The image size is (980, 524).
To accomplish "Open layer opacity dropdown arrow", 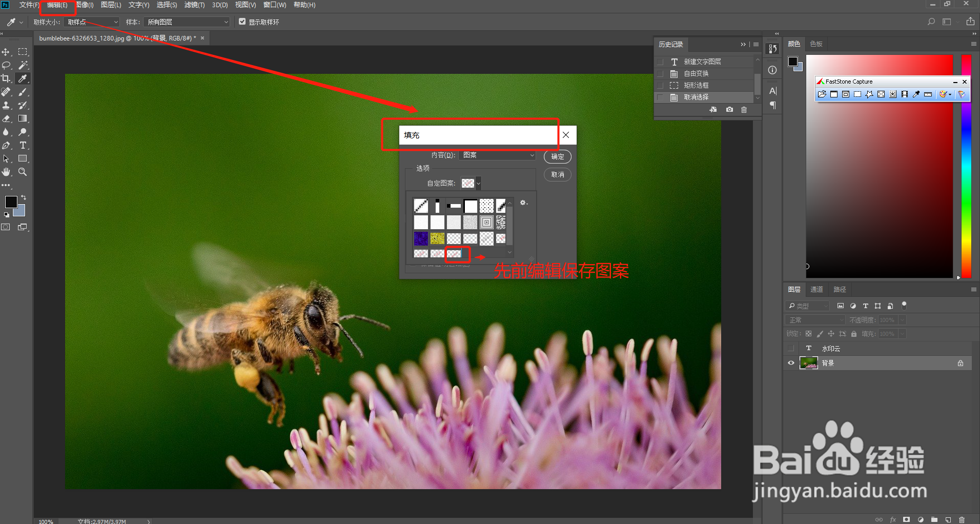I will pos(902,320).
